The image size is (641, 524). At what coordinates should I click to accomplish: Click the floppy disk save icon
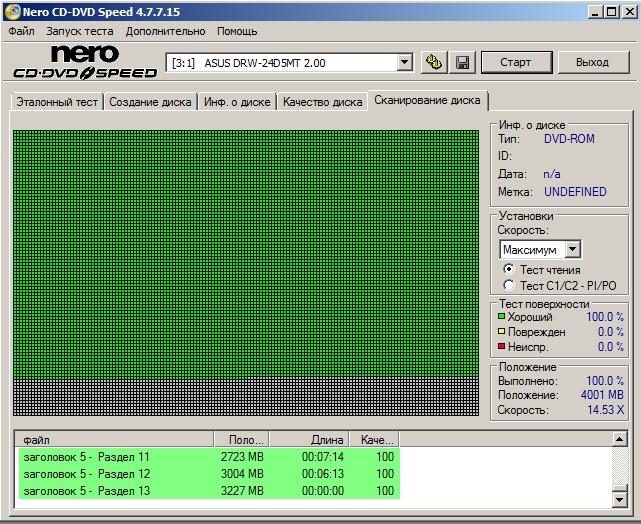[463, 63]
